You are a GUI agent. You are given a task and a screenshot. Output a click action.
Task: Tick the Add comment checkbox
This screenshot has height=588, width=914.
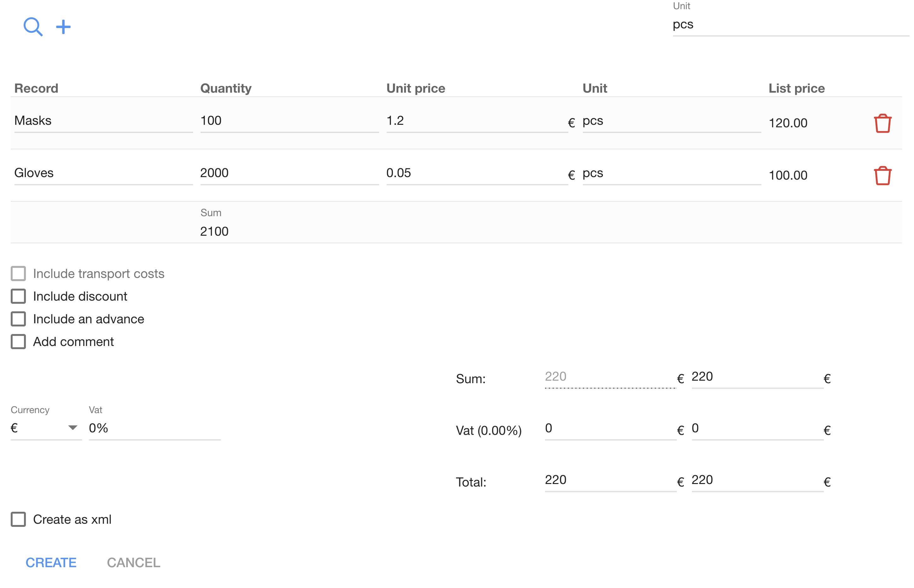click(18, 342)
